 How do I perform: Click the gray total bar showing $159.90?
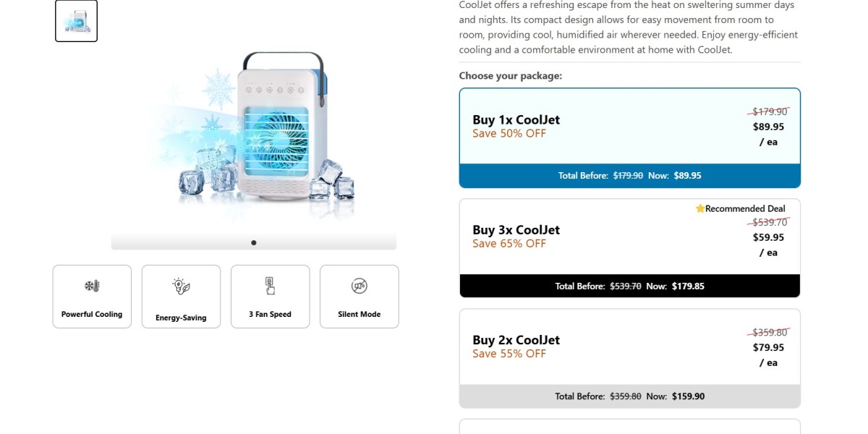tap(630, 396)
